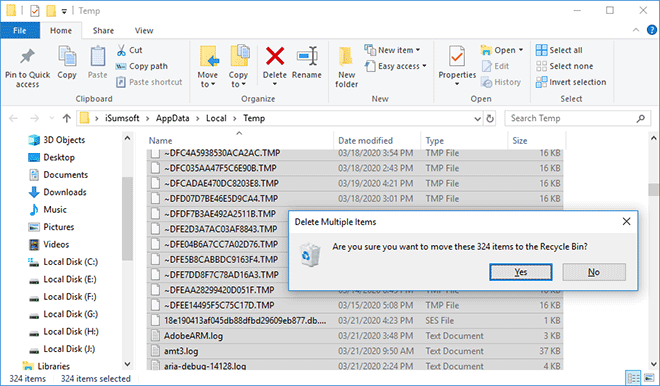660x386 pixels.
Task: Open Easy access dropdown
Action: 396,66
